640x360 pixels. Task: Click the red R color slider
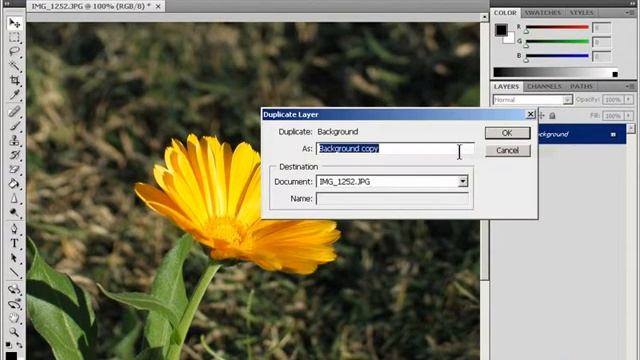pyautogui.click(x=557, y=27)
